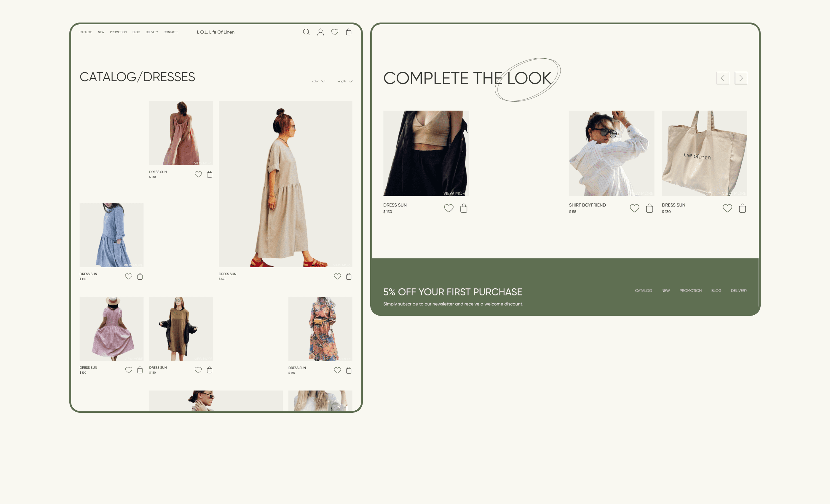Open the black jacket outfit thumbnail

425,153
